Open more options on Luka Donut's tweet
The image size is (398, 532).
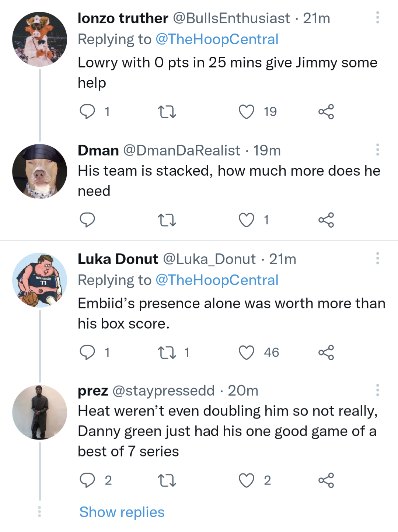377,258
